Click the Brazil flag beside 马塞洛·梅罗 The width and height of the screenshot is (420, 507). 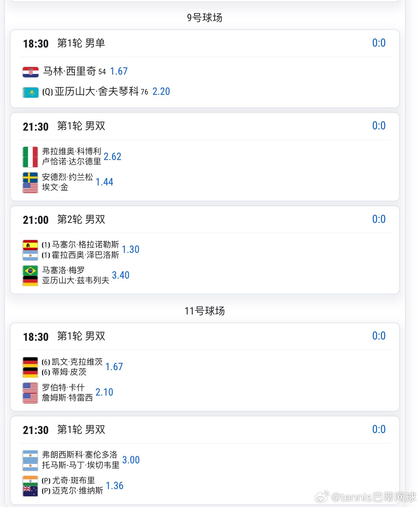point(30,270)
